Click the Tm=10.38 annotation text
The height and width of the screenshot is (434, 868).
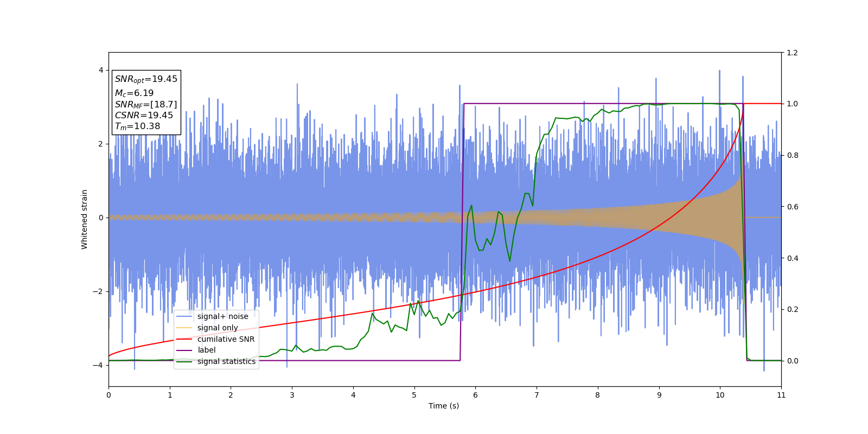pos(137,126)
